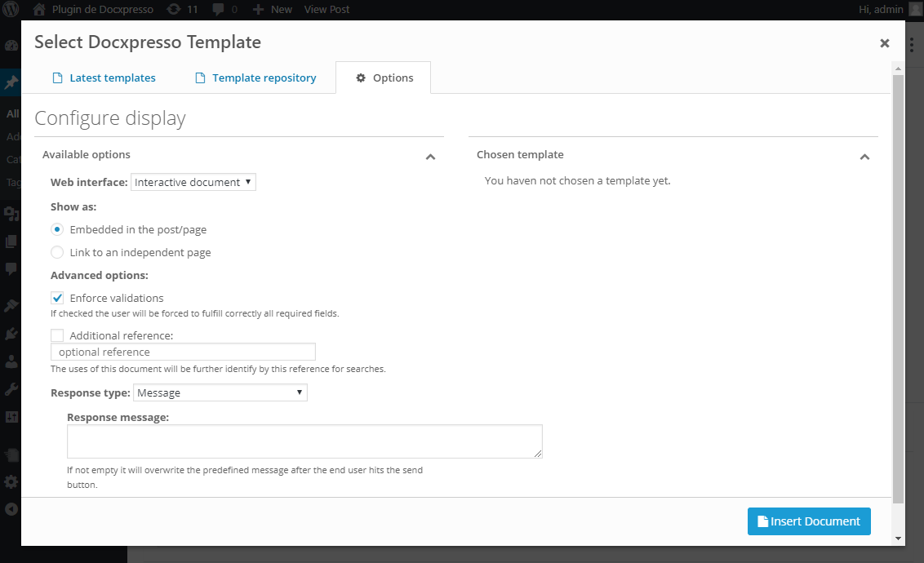Click the Insert Document button
This screenshot has height=563, width=924.
pyautogui.click(x=809, y=521)
